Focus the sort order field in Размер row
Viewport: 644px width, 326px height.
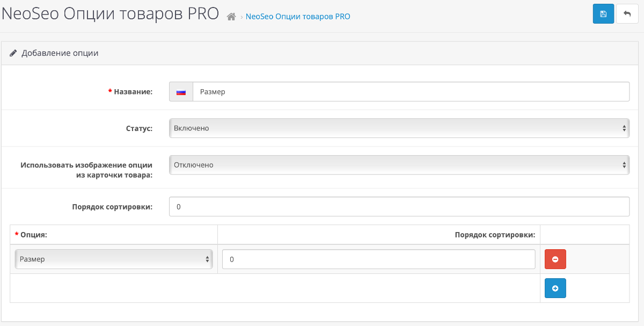coord(379,259)
